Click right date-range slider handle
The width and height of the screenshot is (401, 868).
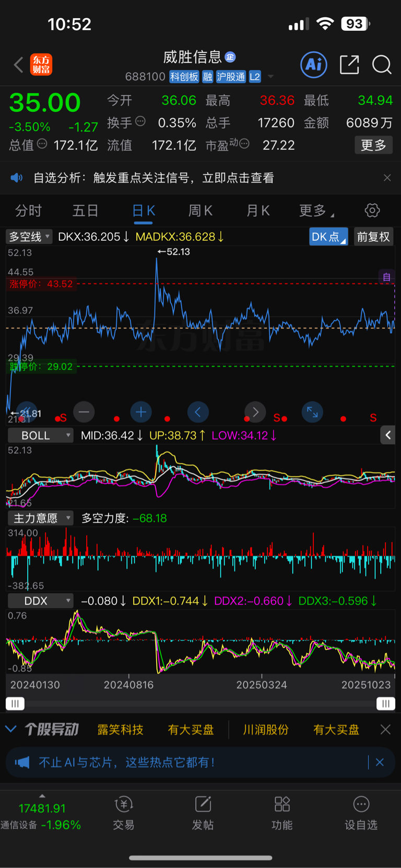point(386,703)
